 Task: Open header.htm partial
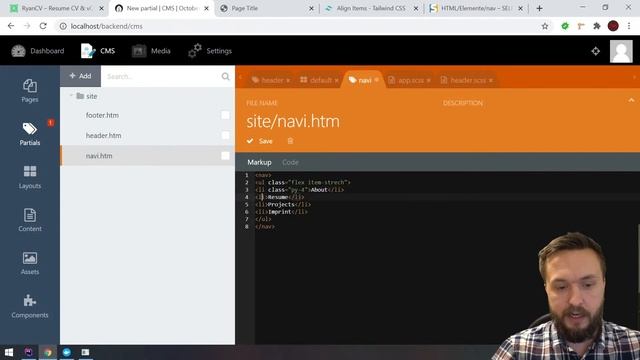point(103,136)
